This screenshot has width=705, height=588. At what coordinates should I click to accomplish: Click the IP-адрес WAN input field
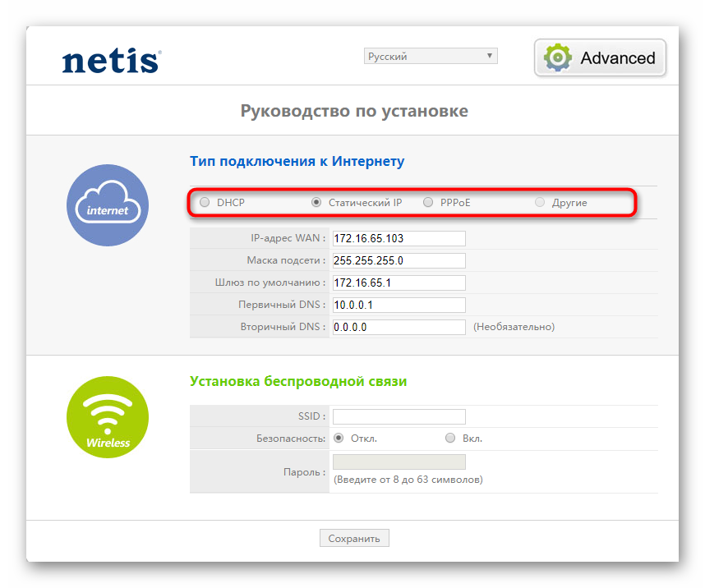(398, 238)
